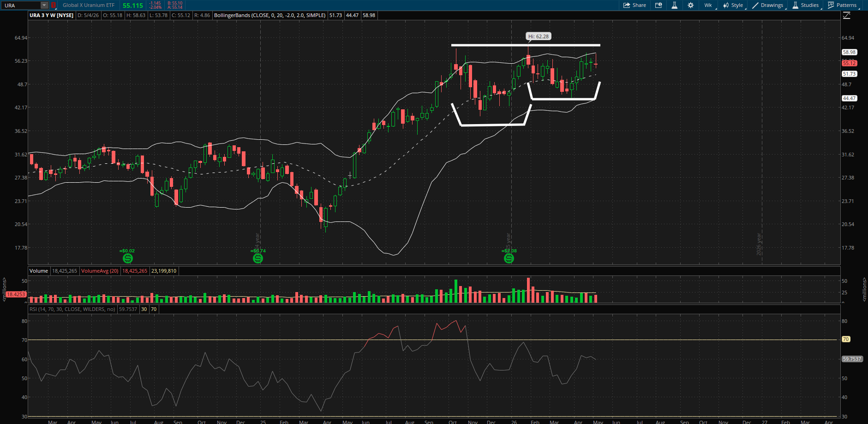The width and height of the screenshot is (868, 424).
Task: Click the $0.02 dividend marker
Action: click(127, 258)
